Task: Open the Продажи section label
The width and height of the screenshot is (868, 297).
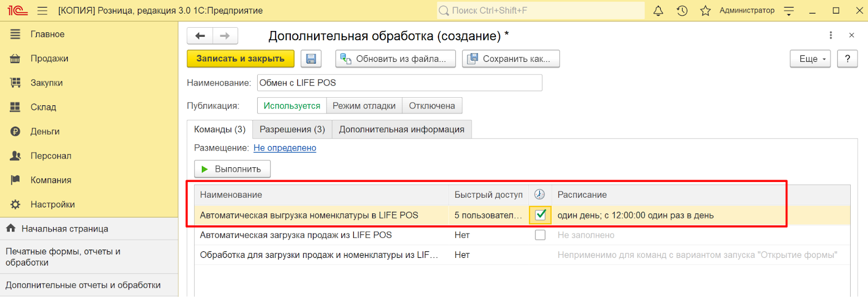Action: pyautogui.click(x=49, y=59)
